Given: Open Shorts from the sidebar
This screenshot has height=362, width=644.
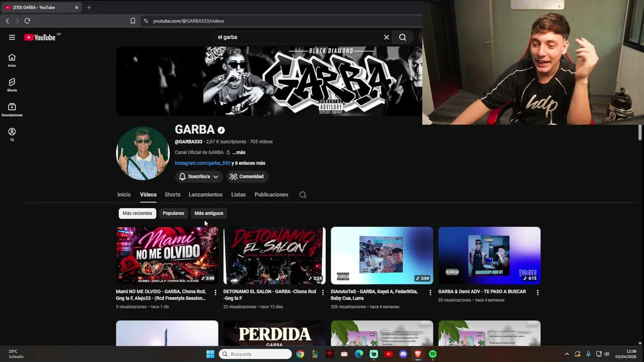Looking at the screenshot, I should click(12, 85).
